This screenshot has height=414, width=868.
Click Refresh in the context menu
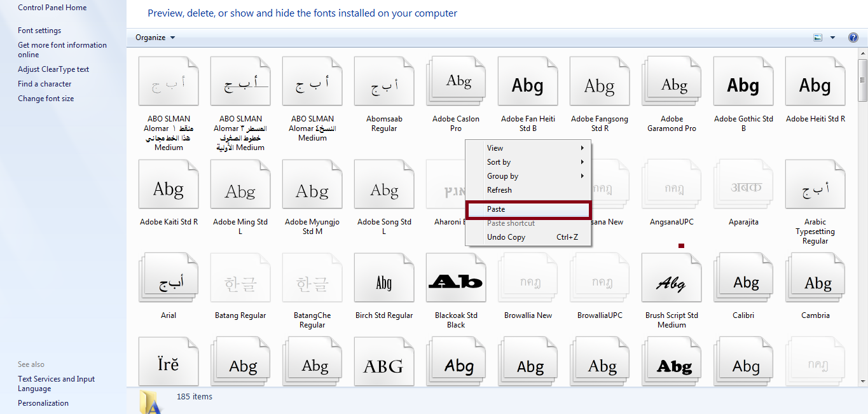click(500, 190)
